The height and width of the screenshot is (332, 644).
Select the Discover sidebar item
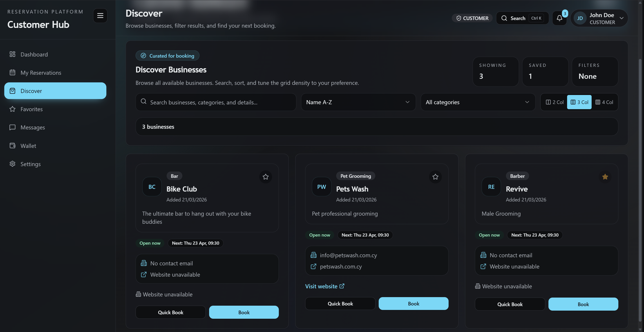31,91
